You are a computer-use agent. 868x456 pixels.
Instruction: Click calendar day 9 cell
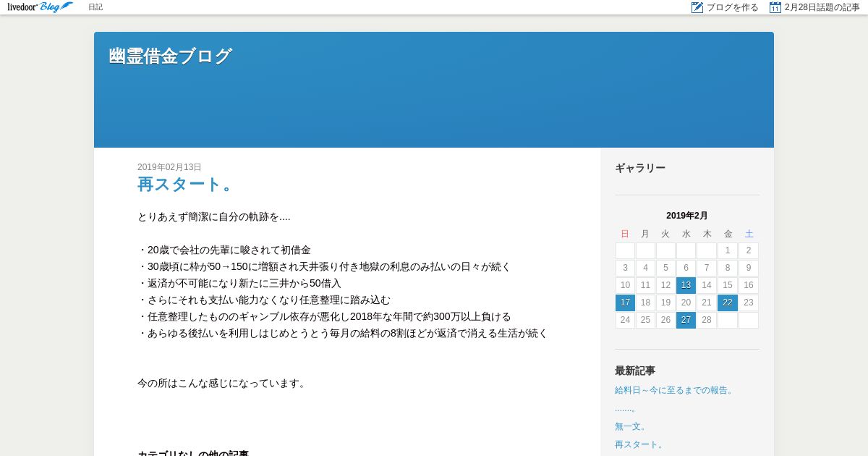click(x=749, y=268)
